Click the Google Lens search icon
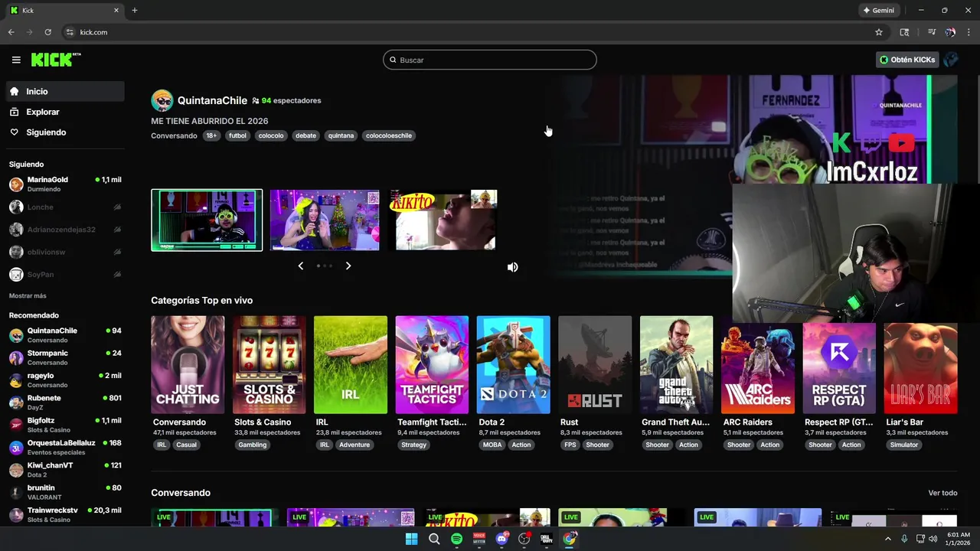This screenshot has height=551, width=980. pos(904,32)
